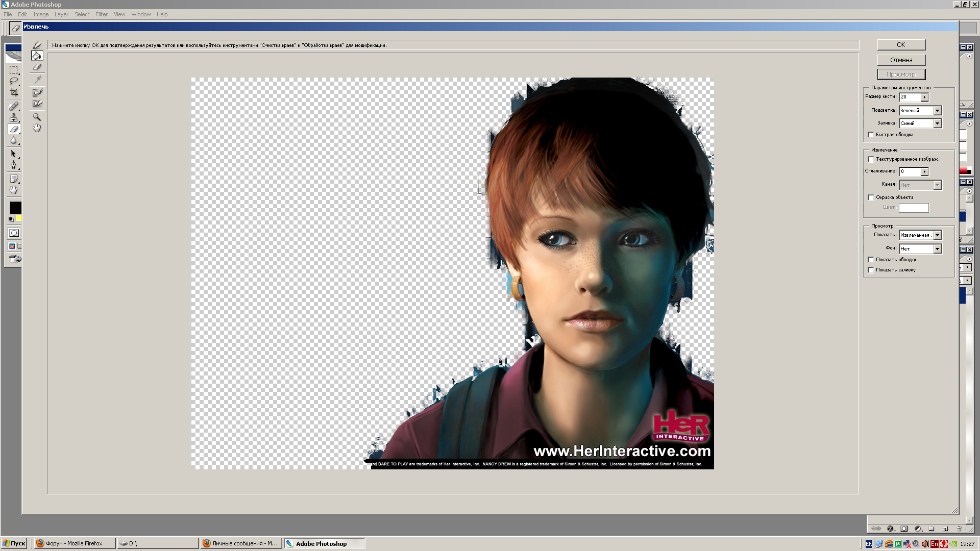Toggle Текстурированное изображ. checkbox
This screenshot has height=551, width=980.
point(871,159)
